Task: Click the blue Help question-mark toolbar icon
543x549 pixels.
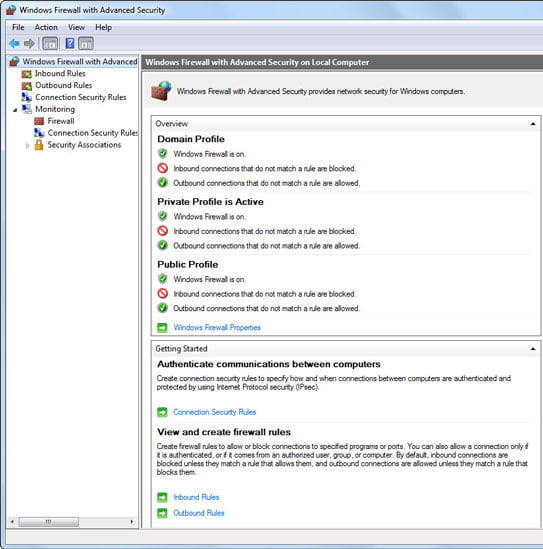Action: click(70, 43)
